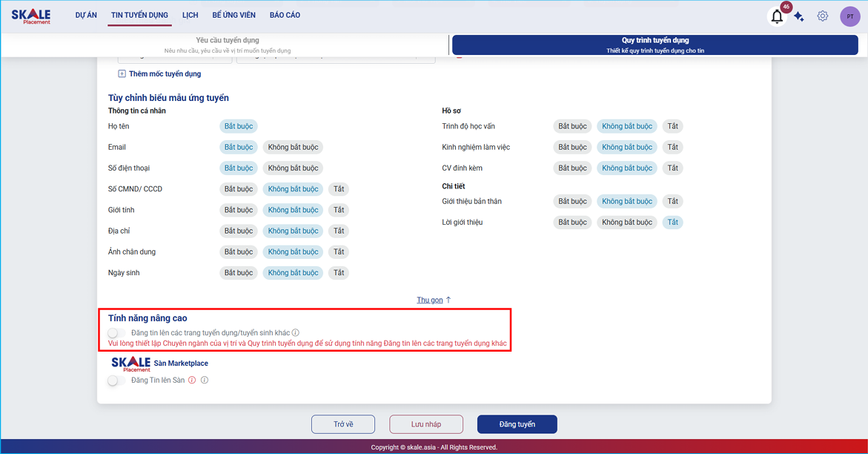Open settings gear icon

coord(823,16)
